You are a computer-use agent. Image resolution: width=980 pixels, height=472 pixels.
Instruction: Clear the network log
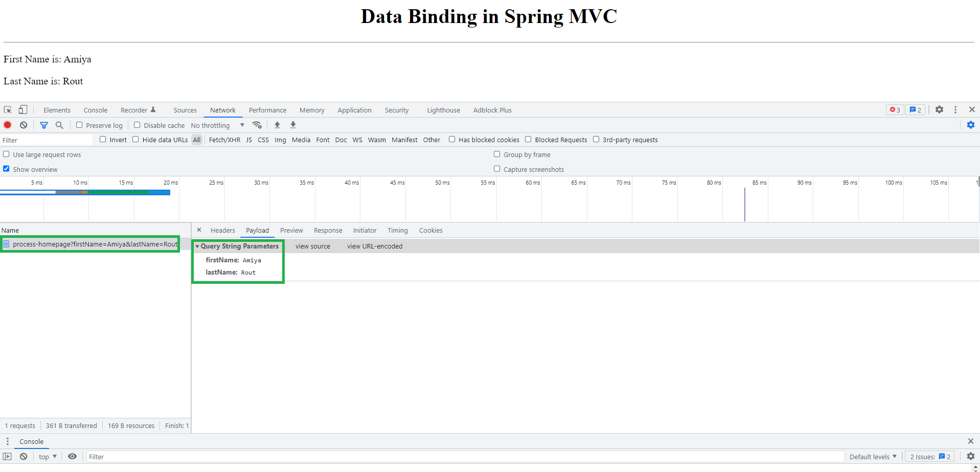tap(24, 125)
